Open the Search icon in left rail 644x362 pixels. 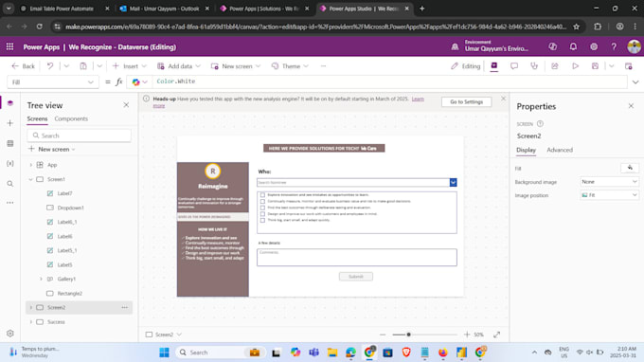pos(10,184)
